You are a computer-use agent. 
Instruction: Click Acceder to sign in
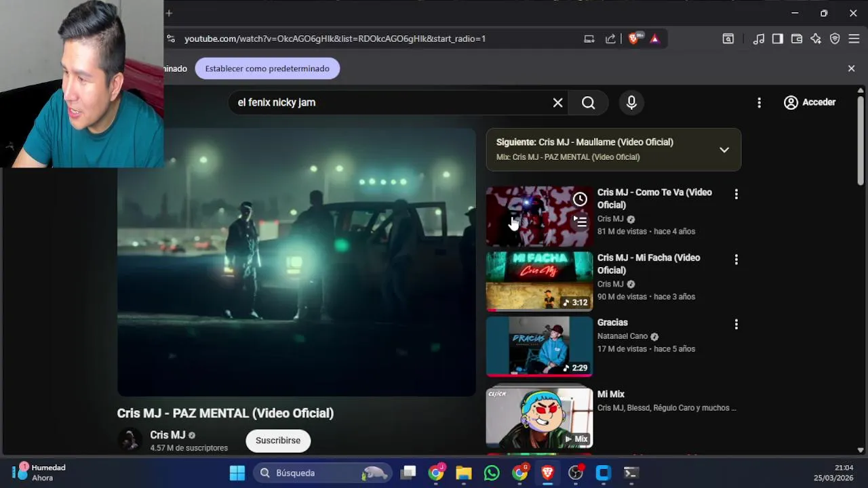[x=810, y=102]
